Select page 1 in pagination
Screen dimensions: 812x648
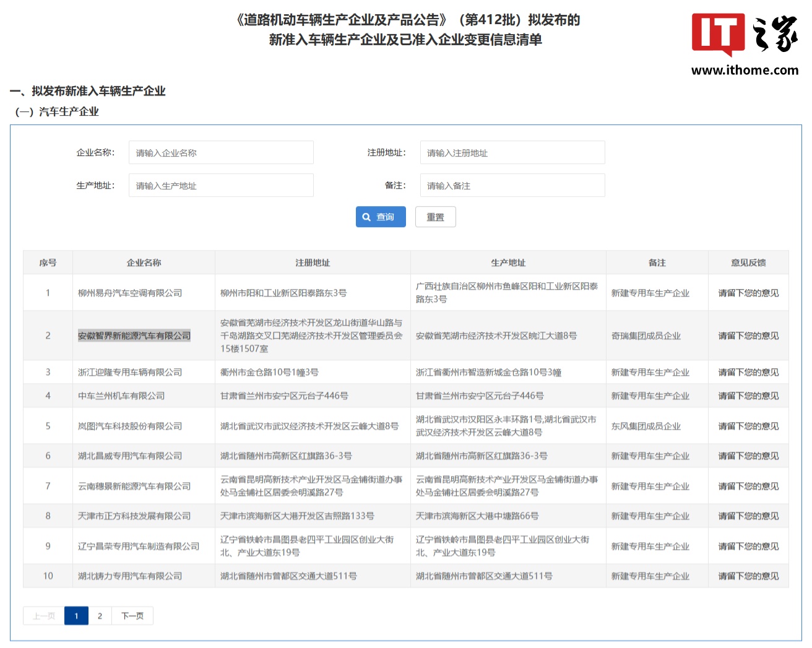click(x=76, y=616)
